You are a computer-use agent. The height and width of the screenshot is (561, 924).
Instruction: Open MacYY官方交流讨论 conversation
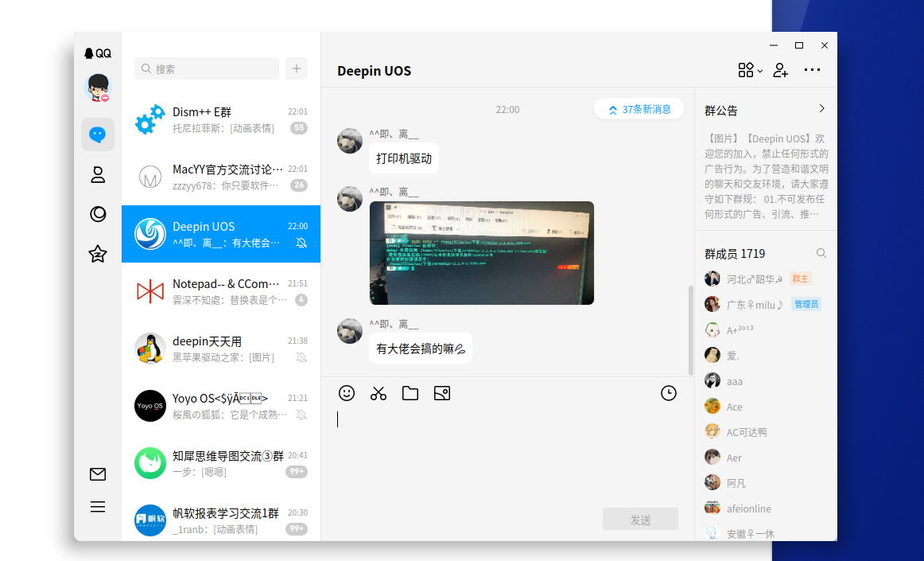pos(221,177)
